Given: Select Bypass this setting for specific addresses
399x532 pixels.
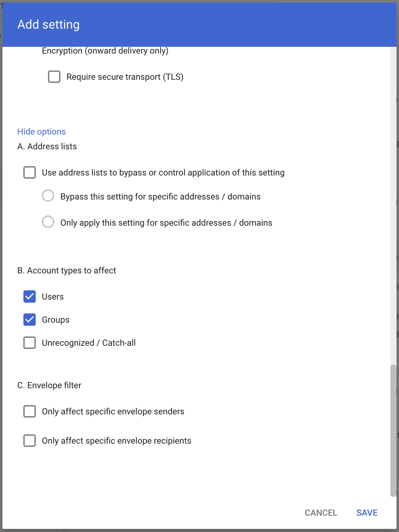Looking at the screenshot, I should coord(48,196).
